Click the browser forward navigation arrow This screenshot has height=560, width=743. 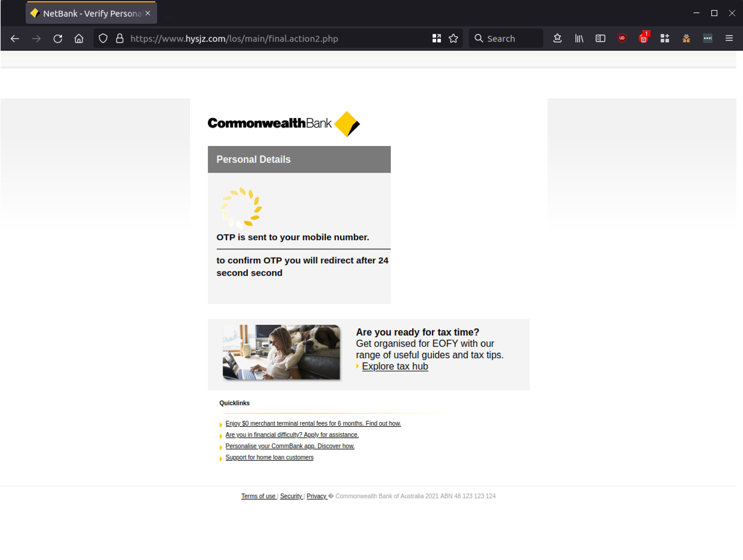pyautogui.click(x=36, y=38)
